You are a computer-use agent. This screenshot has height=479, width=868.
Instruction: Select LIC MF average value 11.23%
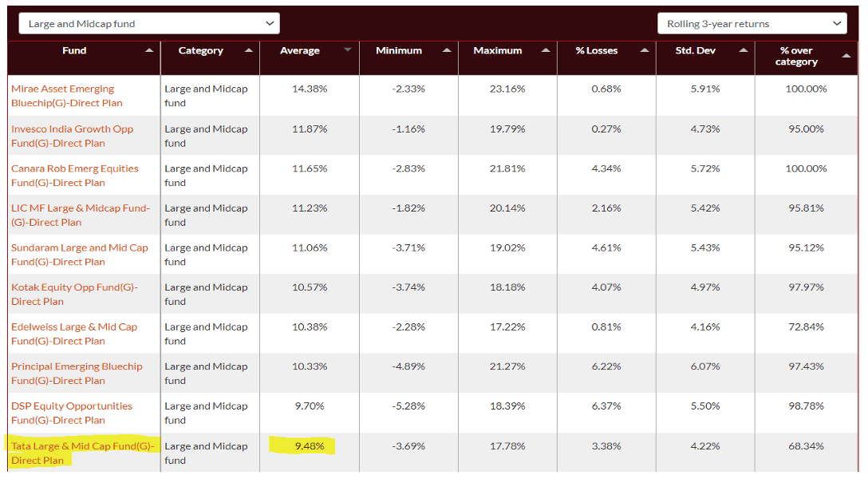tap(310, 208)
